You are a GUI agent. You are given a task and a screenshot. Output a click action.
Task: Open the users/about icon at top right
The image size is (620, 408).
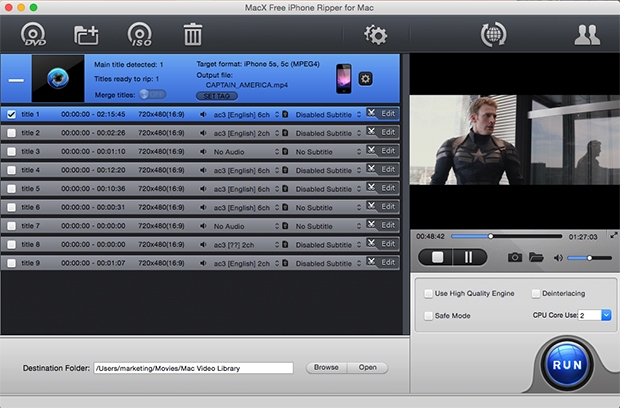[586, 35]
